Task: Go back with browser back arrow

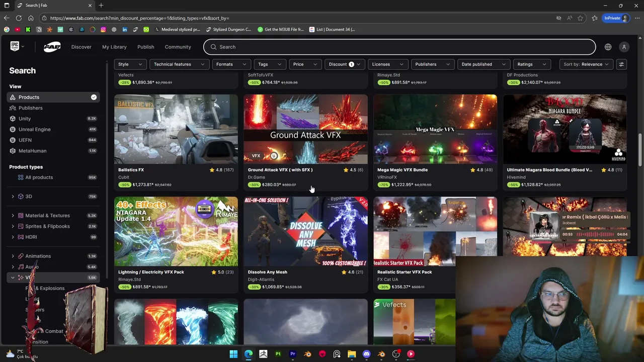Action: [7, 18]
